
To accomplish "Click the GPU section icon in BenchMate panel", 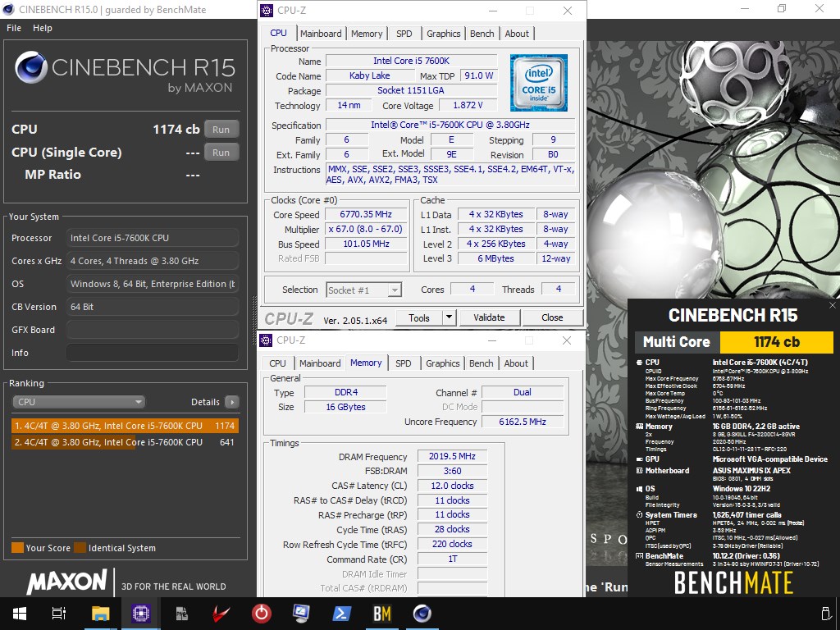I will point(639,459).
